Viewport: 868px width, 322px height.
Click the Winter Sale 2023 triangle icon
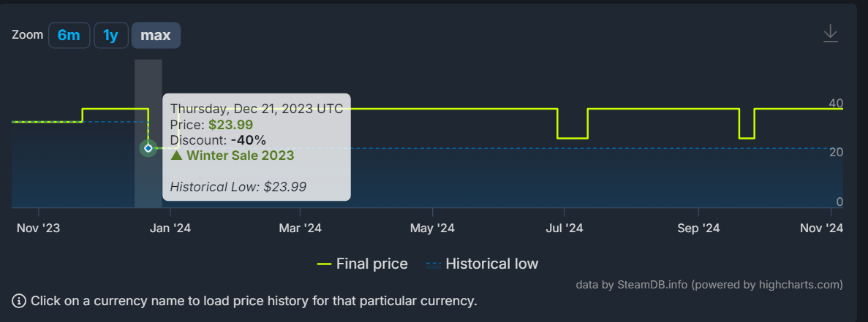click(x=176, y=155)
